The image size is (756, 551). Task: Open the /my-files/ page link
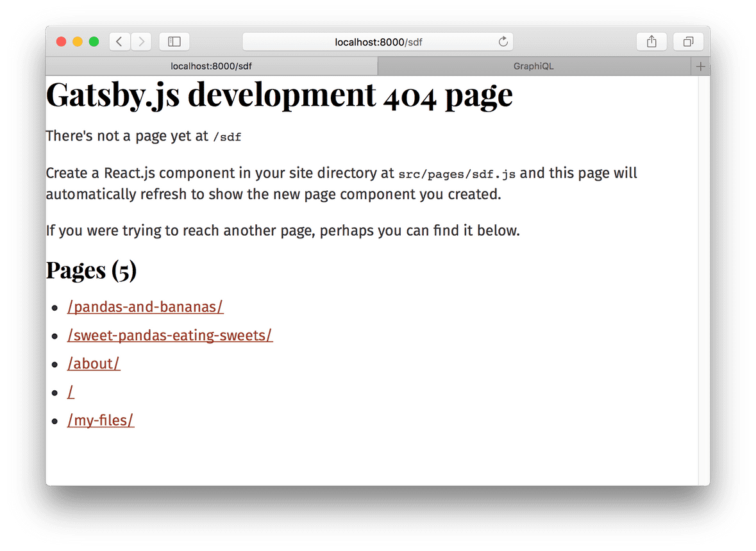[100, 420]
